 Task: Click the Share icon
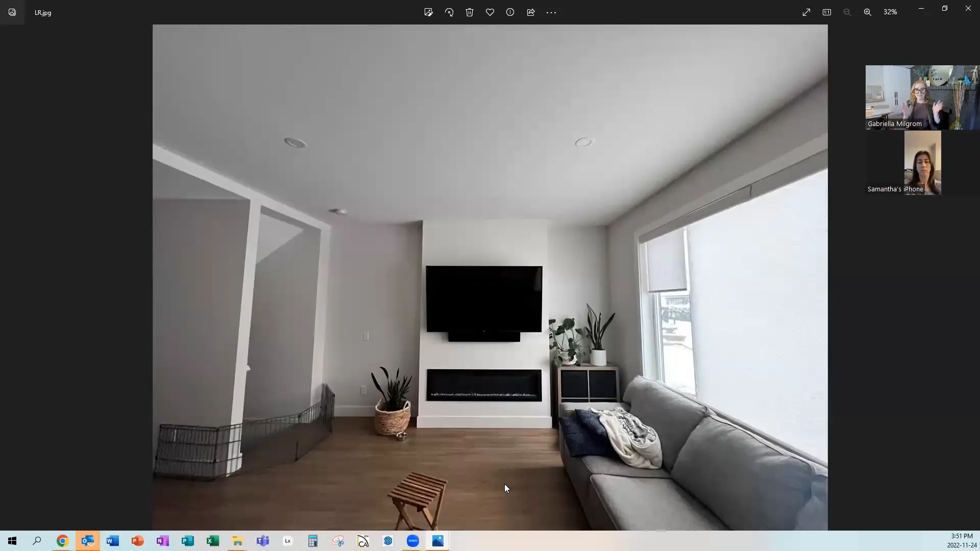[x=531, y=12]
